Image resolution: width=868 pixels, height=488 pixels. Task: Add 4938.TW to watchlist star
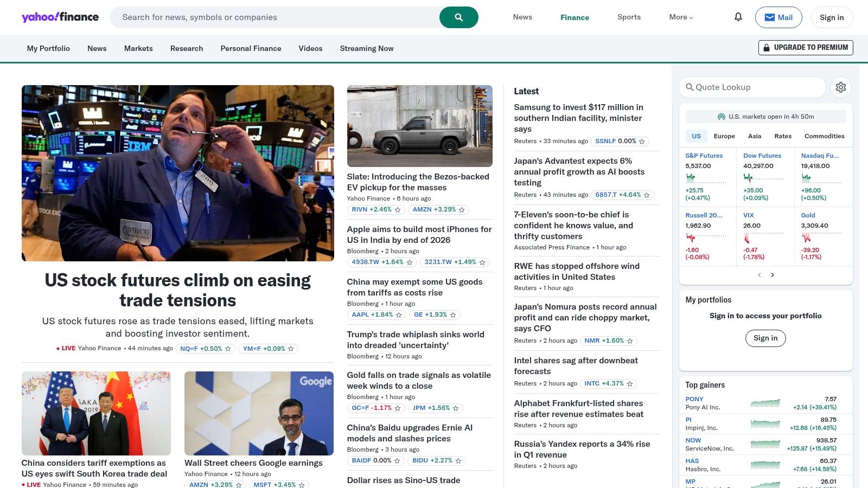pos(410,262)
